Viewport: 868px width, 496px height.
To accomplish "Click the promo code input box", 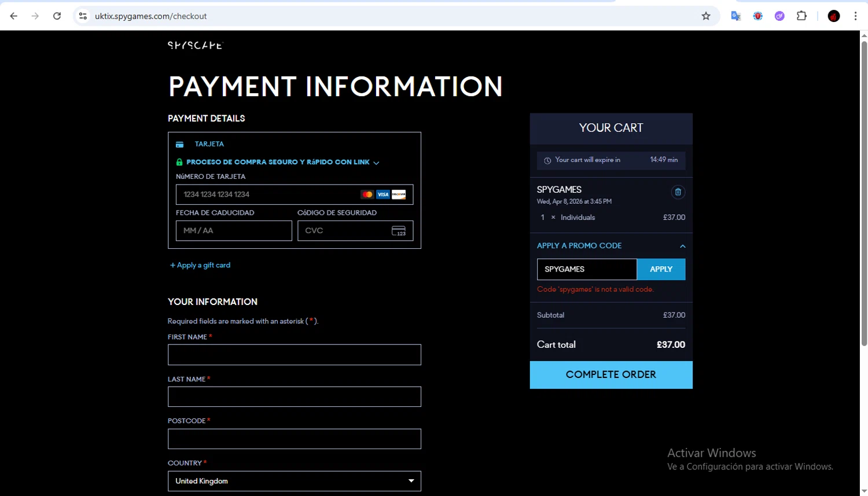I will (587, 269).
